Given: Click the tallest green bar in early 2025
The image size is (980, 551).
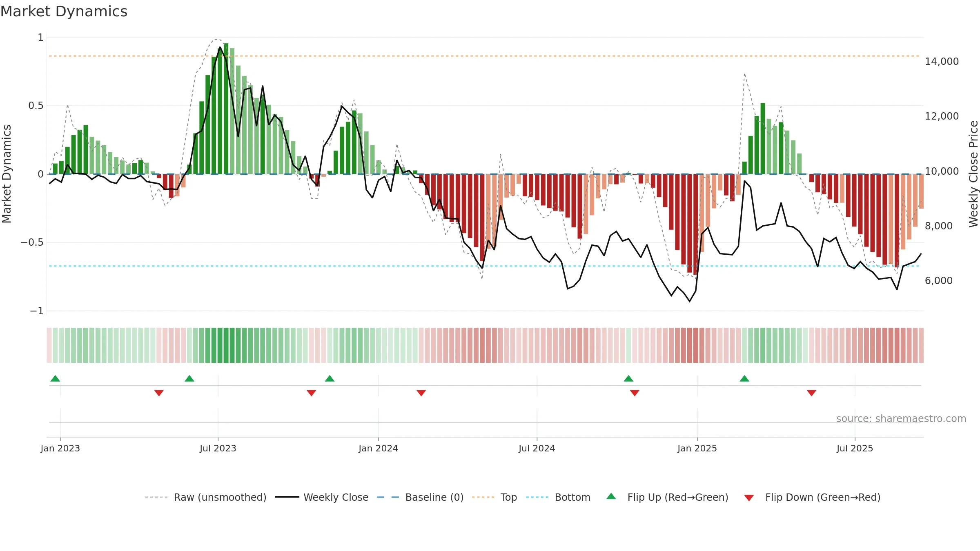Looking at the screenshot, I should tap(763, 138).
